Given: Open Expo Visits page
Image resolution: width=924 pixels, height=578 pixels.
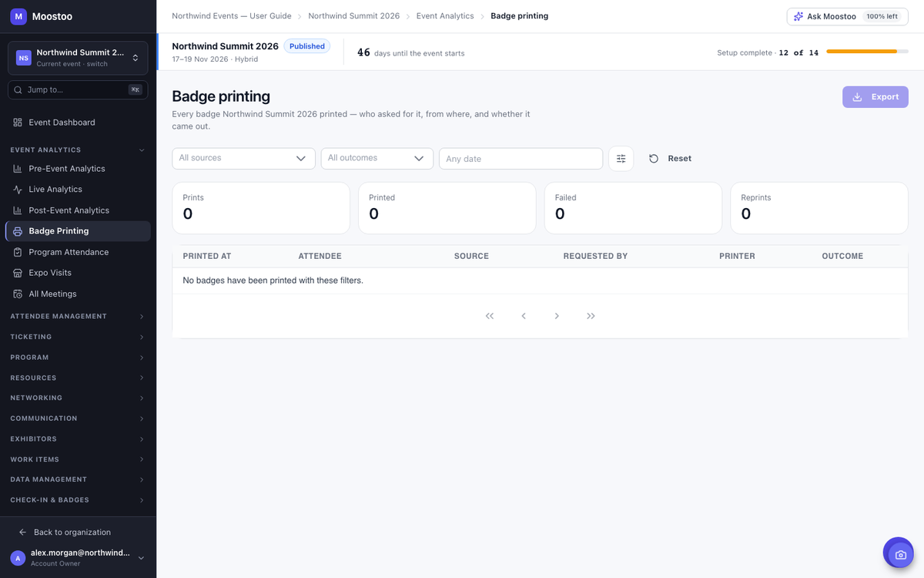Looking at the screenshot, I should click(x=78, y=273).
